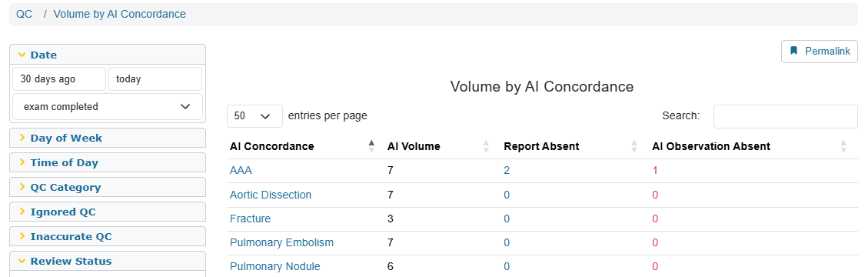Collapse the Review Status chevron icon
868x277 pixels.
coord(22,261)
